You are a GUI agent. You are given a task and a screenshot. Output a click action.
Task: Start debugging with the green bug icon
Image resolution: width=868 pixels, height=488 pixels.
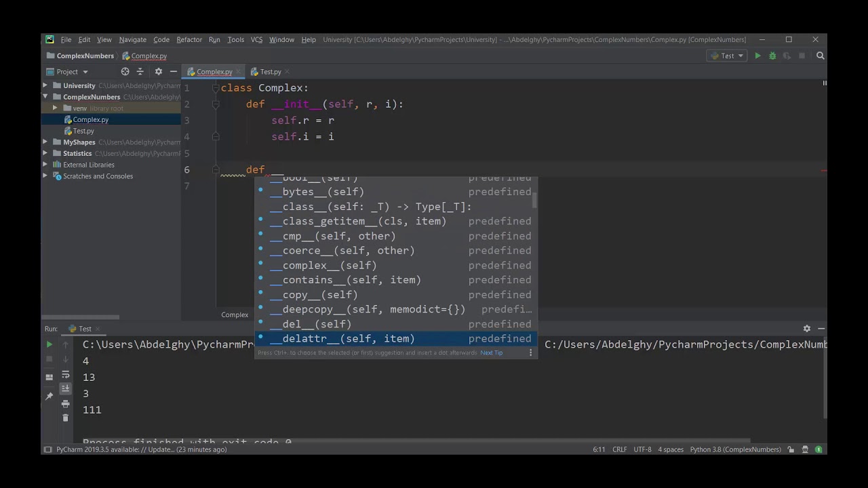772,56
